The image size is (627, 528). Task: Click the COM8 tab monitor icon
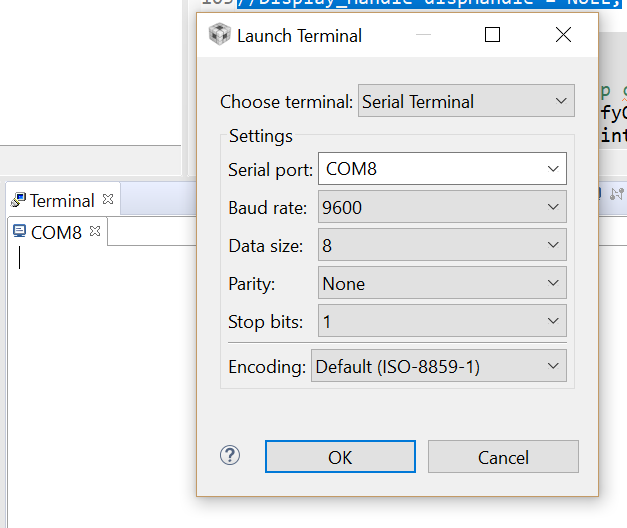click(x=19, y=231)
